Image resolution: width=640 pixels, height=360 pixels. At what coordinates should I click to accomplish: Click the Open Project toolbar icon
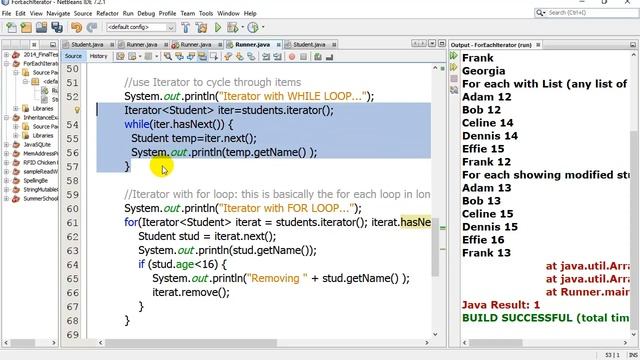pyautogui.click(x=41, y=27)
